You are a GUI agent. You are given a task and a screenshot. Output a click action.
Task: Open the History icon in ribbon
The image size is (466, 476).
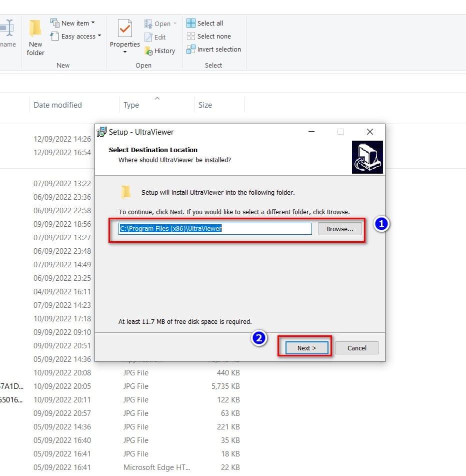pyautogui.click(x=148, y=51)
